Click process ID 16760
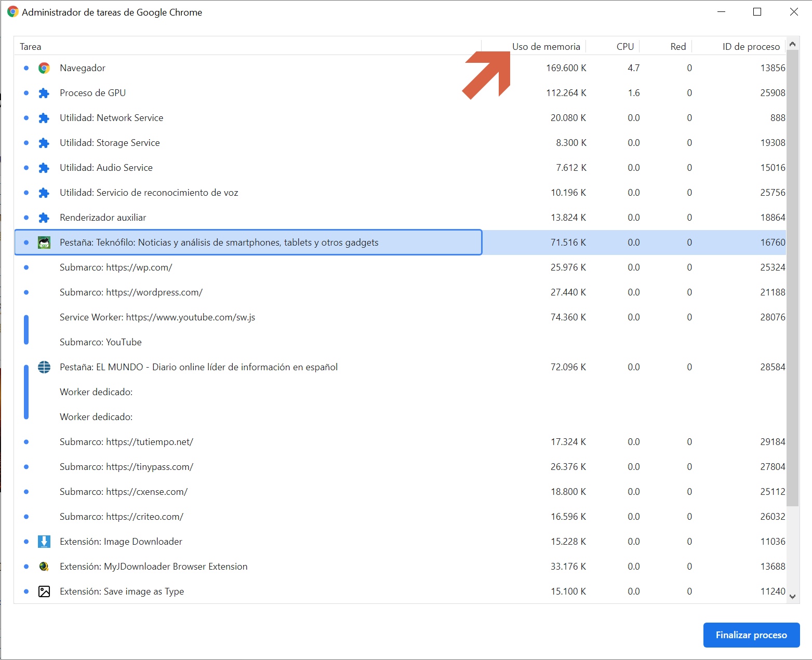Viewport: 812px width, 660px height. pos(773,243)
